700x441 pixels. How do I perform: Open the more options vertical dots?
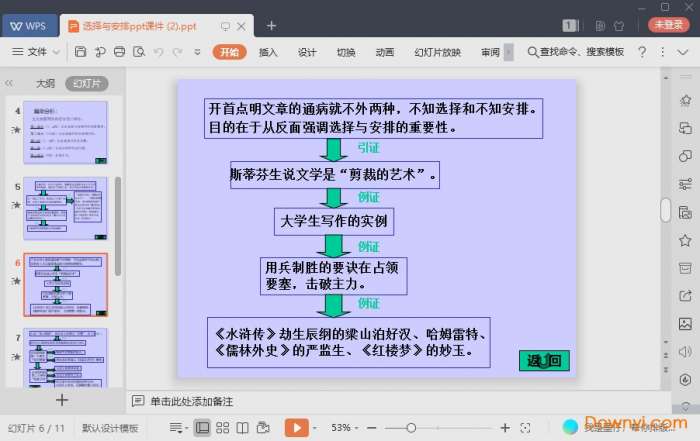662,52
